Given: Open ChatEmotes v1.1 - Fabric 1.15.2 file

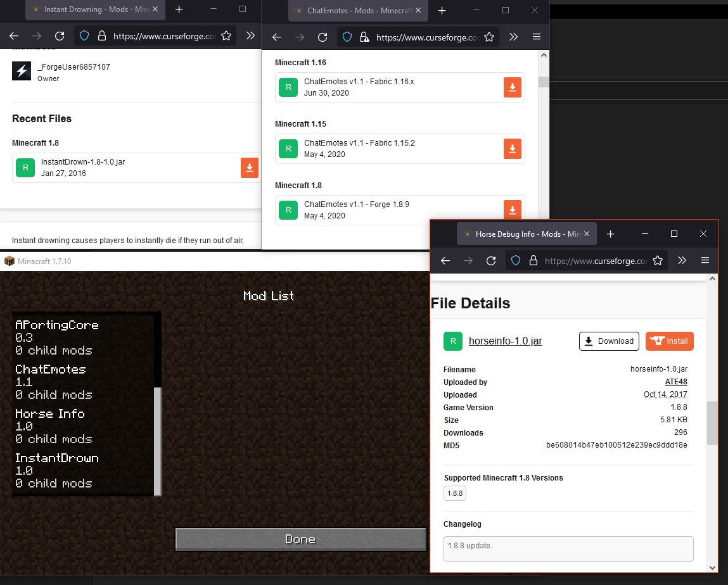Looking at the screenshot, I should (x=359, y=143).
